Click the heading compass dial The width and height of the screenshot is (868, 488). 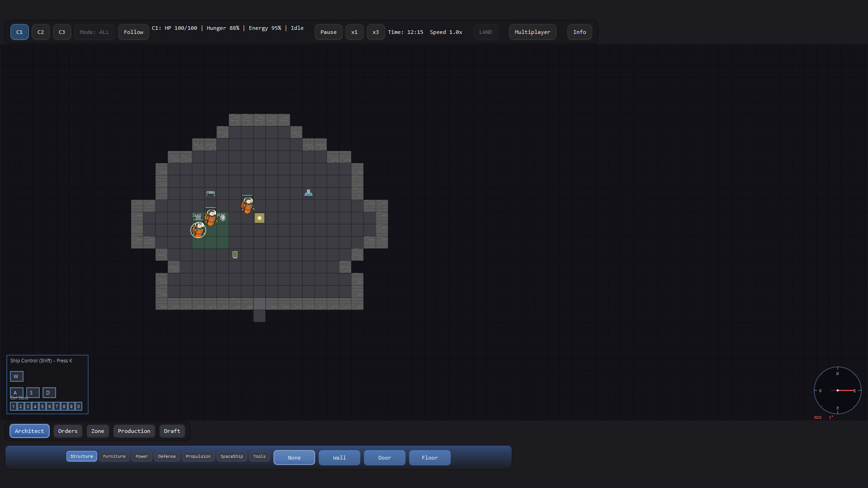837,390
